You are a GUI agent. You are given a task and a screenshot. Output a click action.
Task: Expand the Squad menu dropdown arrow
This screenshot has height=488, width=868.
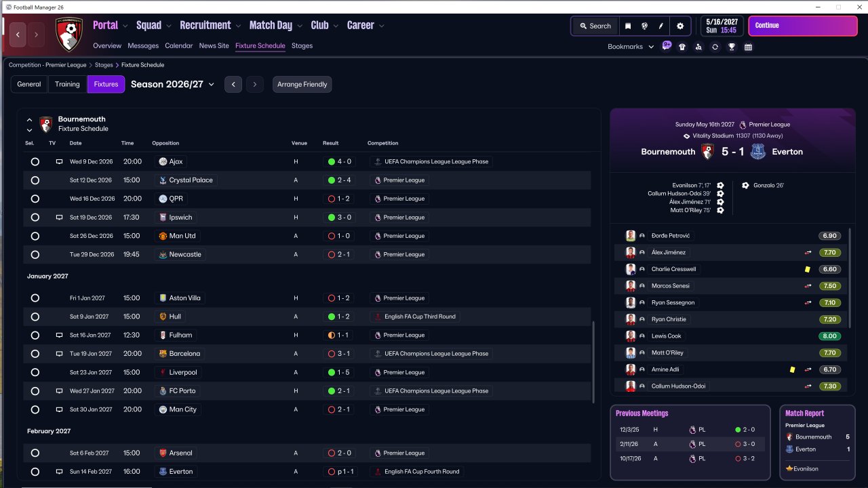pos(169,26)
